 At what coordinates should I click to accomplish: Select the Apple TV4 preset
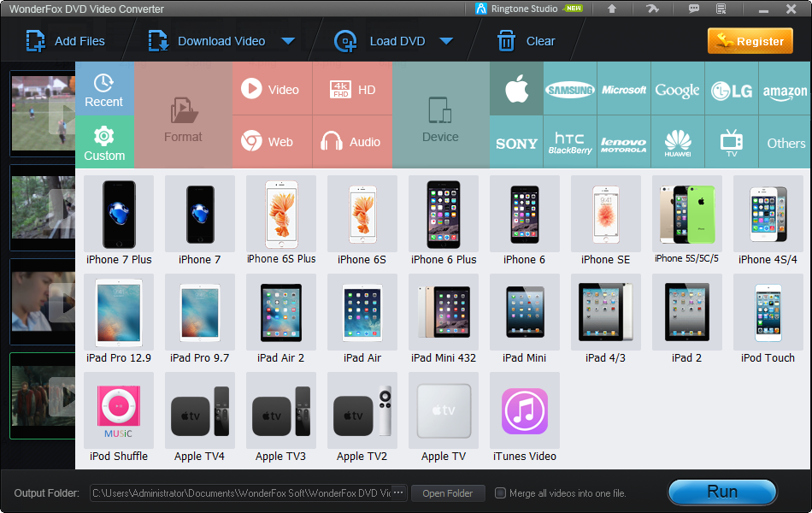[x=200, y=418]
